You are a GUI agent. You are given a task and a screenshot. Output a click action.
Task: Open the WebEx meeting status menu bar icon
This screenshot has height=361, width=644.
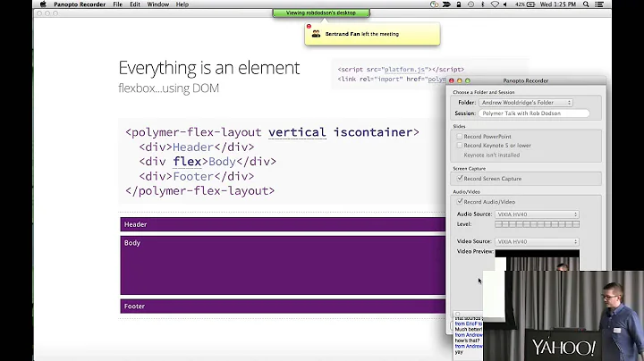click(434, 4)
